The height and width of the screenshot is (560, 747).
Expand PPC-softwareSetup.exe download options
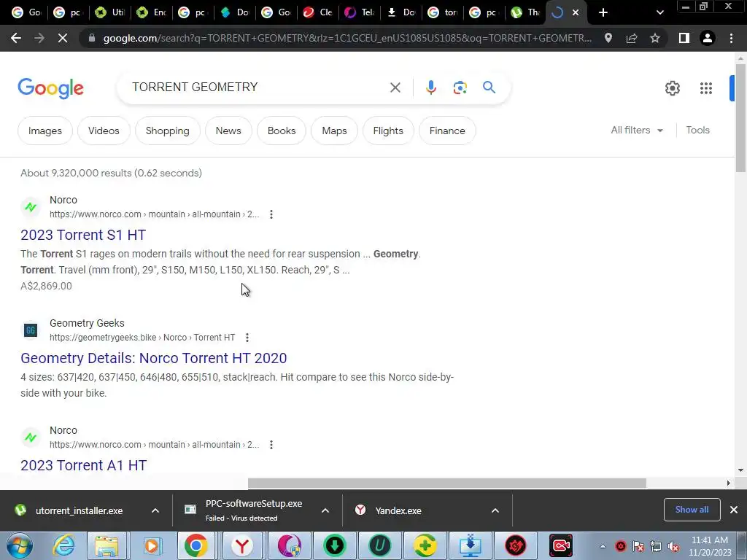[x=325, y=510]
